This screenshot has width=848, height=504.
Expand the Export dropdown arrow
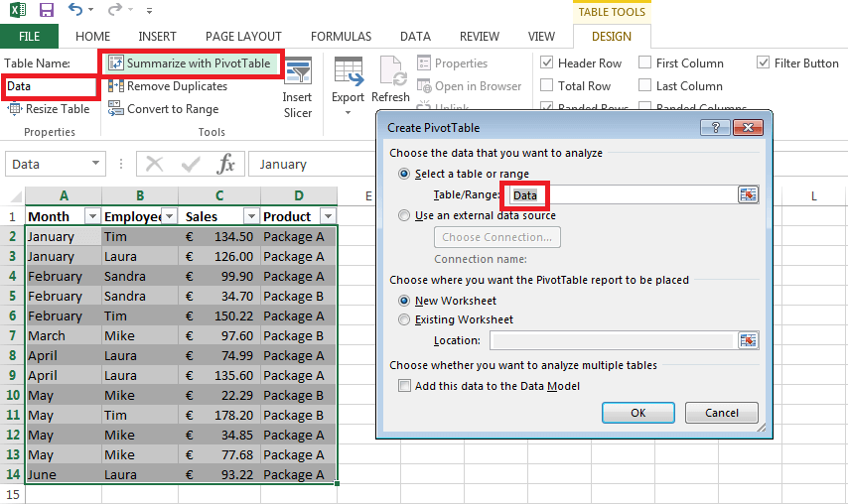tap(348, 113)
